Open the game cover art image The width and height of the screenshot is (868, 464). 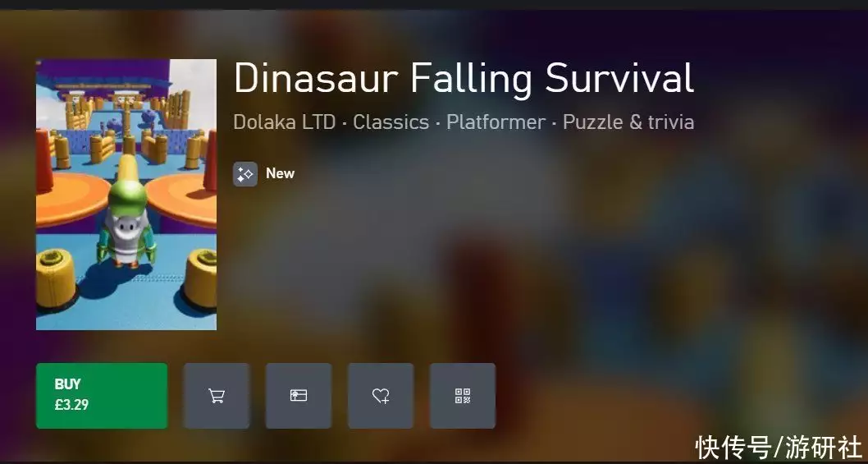coord(126,195)
